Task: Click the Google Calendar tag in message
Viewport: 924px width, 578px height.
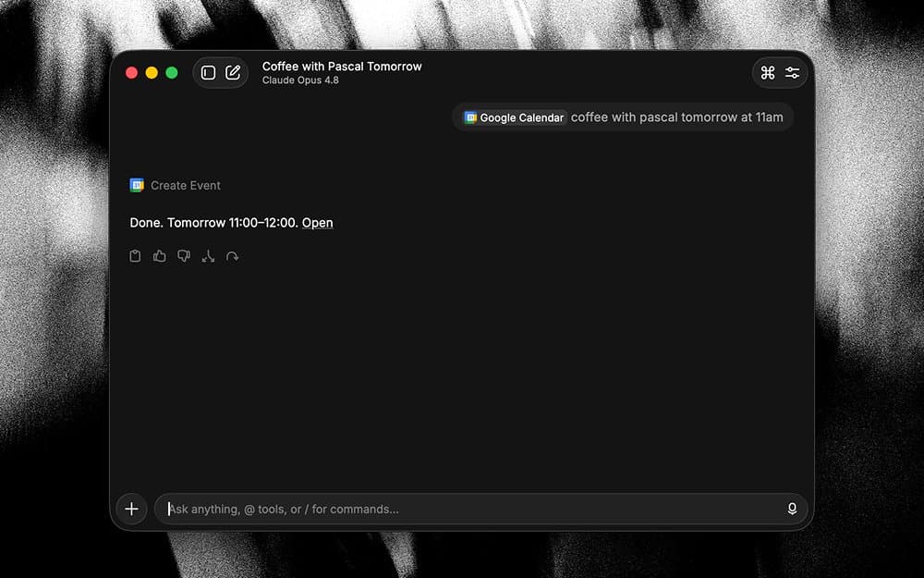Action: pos(515,117)
